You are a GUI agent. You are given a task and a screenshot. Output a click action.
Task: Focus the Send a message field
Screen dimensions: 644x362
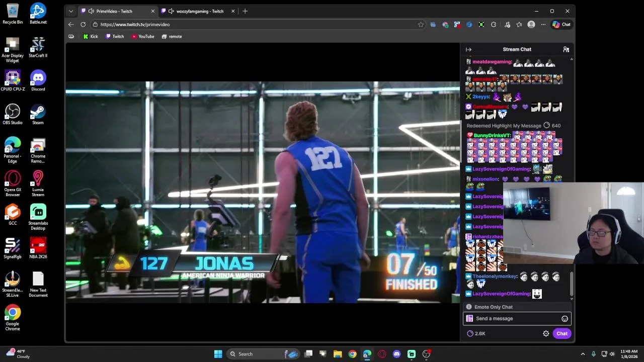(517, 318)
